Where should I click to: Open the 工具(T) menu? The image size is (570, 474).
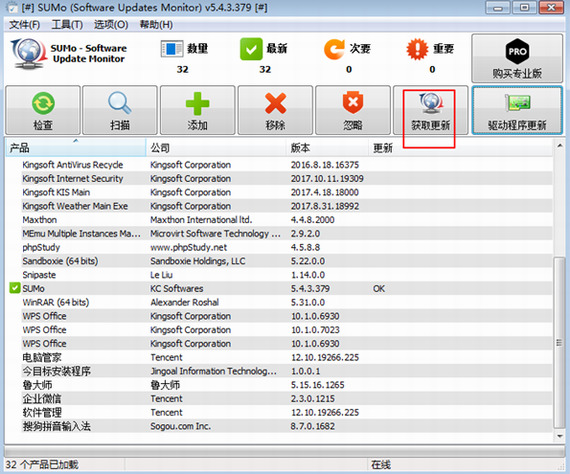67,25
